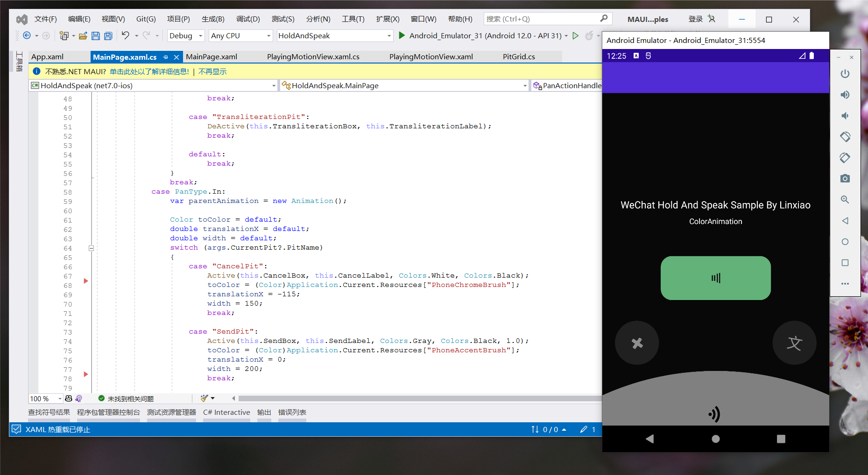Toggle the round translate button in the app
The width and height of the screenshot is (868, 475).
[x=794, y=343]
